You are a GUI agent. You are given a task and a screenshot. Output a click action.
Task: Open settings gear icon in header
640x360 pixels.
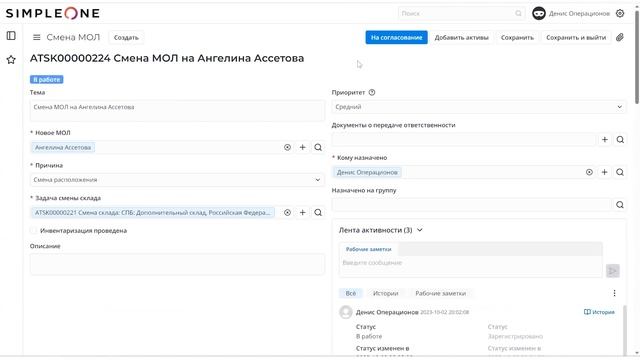[620, 13]
